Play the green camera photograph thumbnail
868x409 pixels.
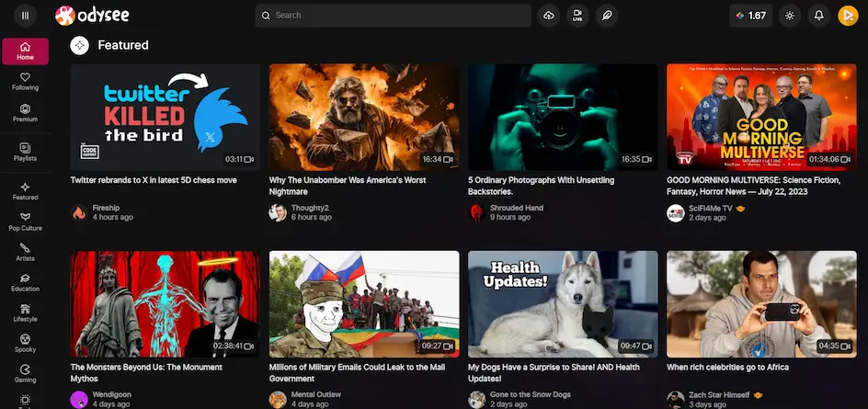tap(563, 117)
